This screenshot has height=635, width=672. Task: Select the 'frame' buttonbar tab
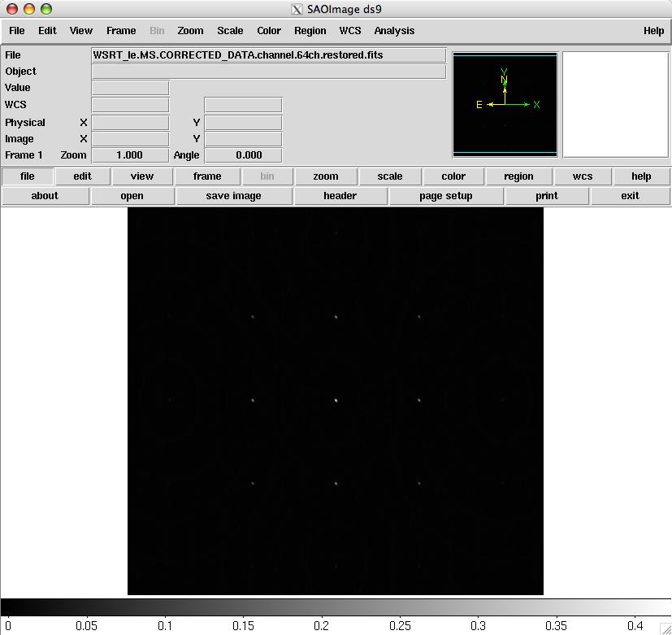(x=207, y=176)
